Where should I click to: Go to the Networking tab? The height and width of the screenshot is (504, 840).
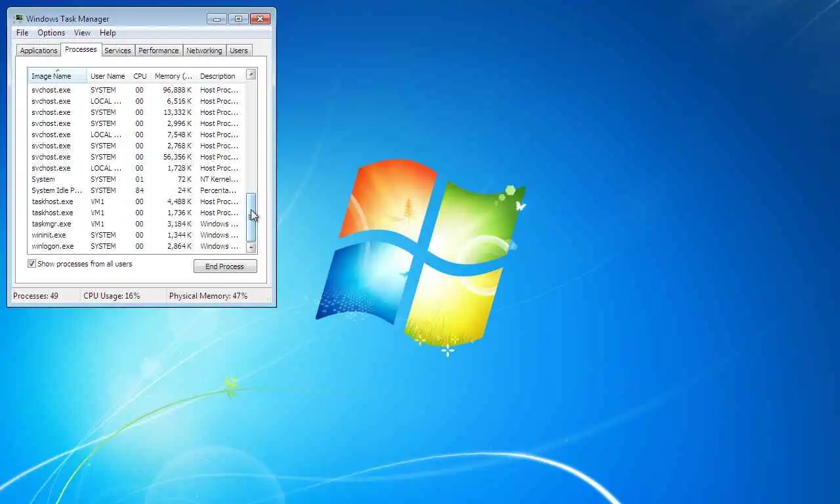(204, 51)
